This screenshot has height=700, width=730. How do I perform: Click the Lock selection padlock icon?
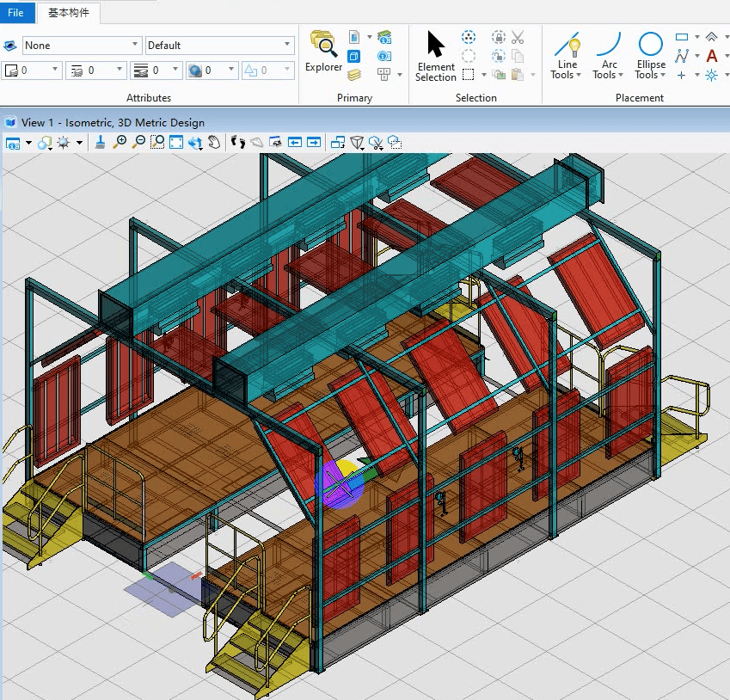point(498,37)
